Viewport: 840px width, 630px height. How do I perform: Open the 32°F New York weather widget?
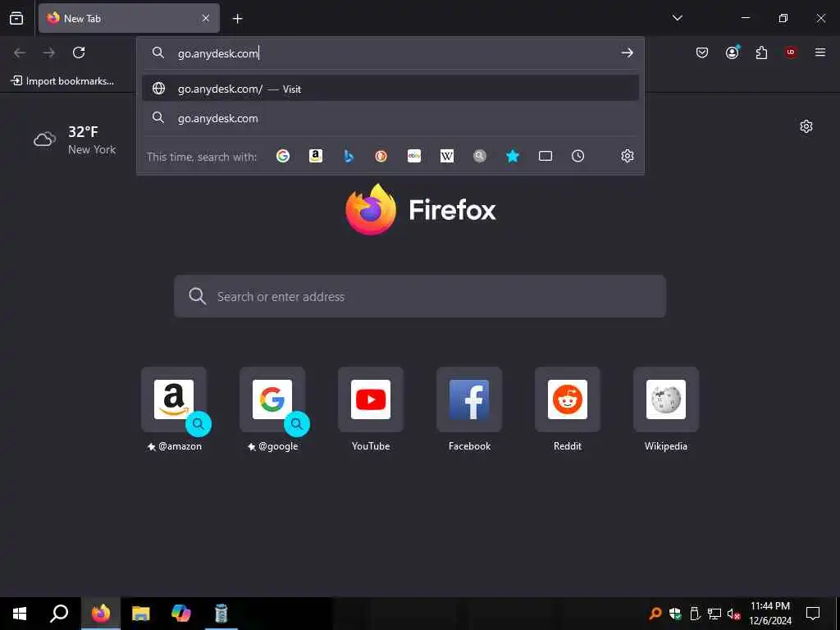tap(75, 140)
